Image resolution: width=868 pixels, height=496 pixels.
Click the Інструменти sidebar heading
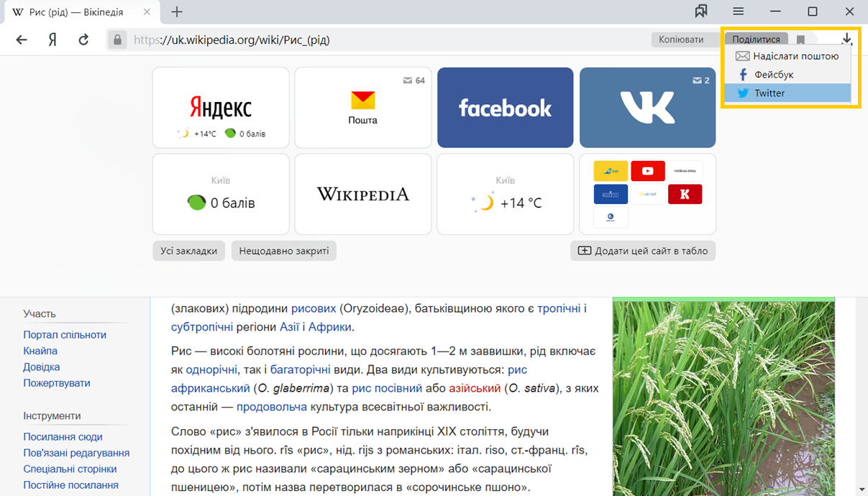(x=52, y=416)
